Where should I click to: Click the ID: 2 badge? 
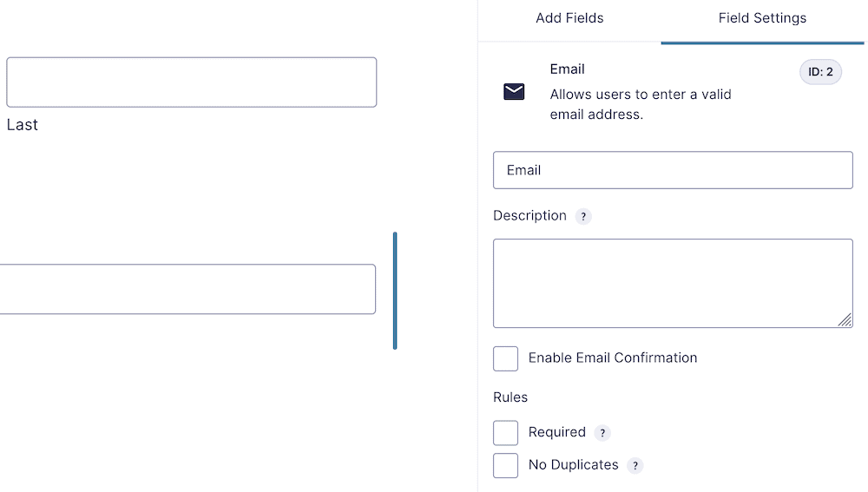[x=820, y=72]
